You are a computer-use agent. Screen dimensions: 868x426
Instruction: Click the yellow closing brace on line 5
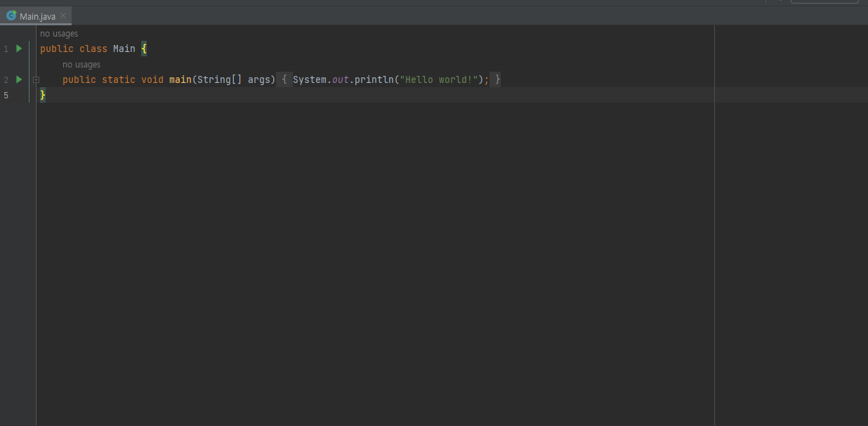[x=43, y=95]
